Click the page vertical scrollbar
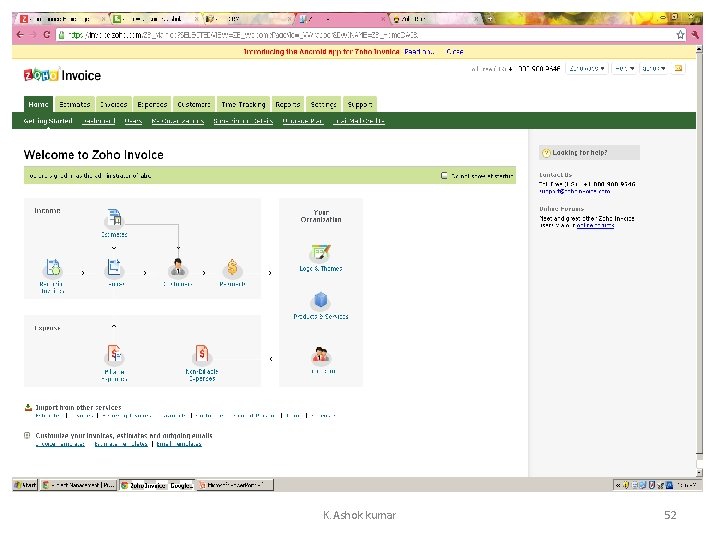720x540 pixels. [x=699, y=253]
